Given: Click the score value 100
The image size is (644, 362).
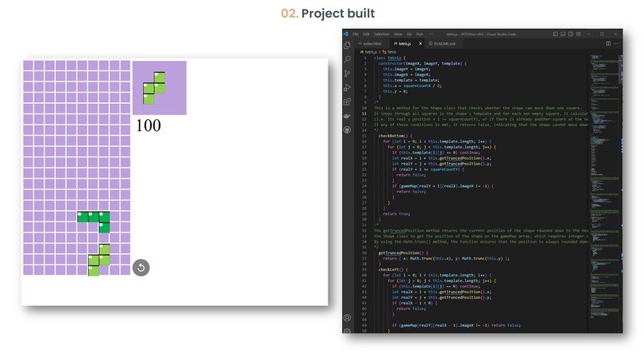Looking at the screenshot, I should pyautogui.click(x=149, y=125).
